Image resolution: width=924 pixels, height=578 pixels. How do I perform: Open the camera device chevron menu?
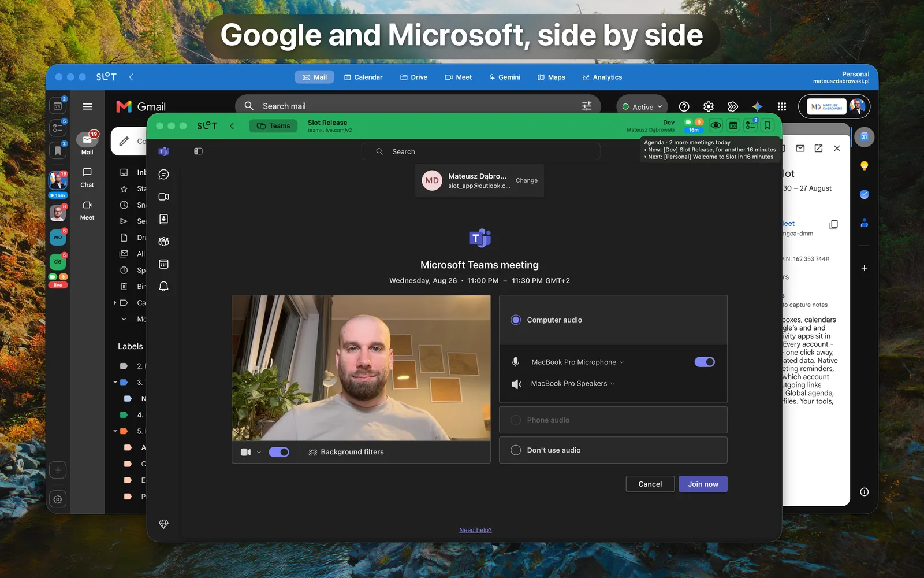coord(259,452)
